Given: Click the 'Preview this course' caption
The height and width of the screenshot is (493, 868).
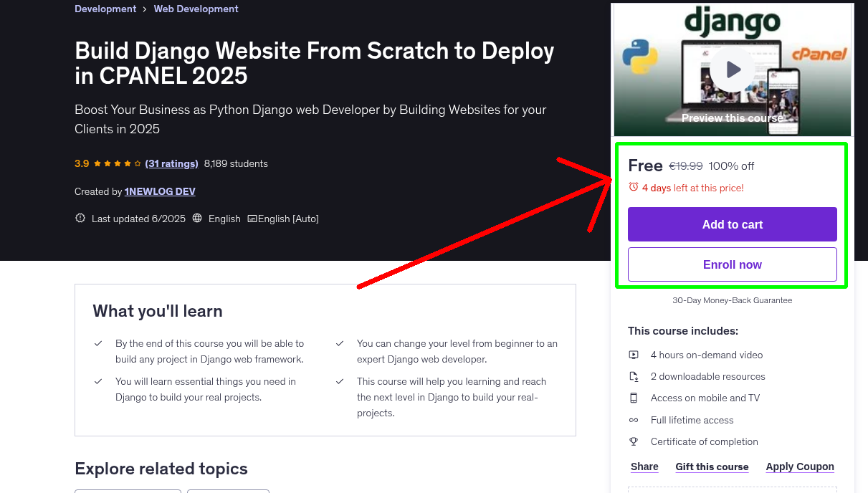Looking at the screenshot, I should (733, 118).
